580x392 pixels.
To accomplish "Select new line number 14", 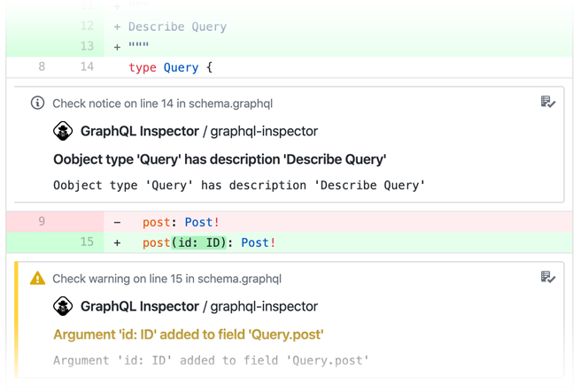I will click(86, 67).
